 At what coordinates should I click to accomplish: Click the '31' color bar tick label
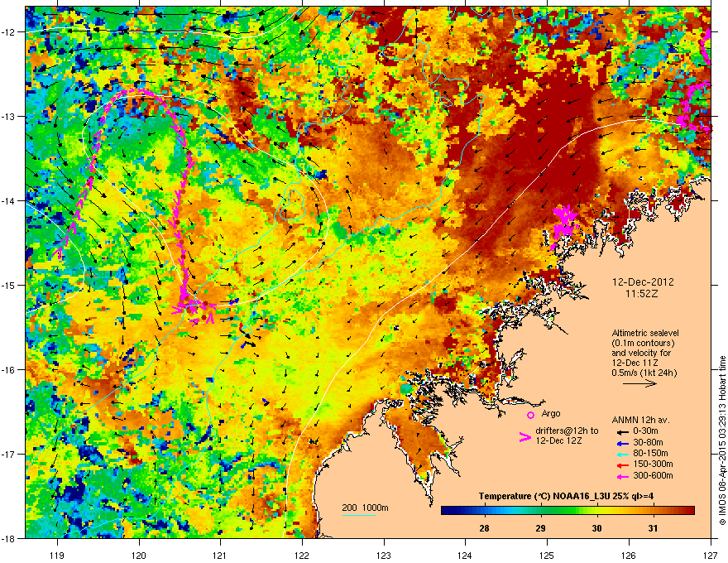653,528
